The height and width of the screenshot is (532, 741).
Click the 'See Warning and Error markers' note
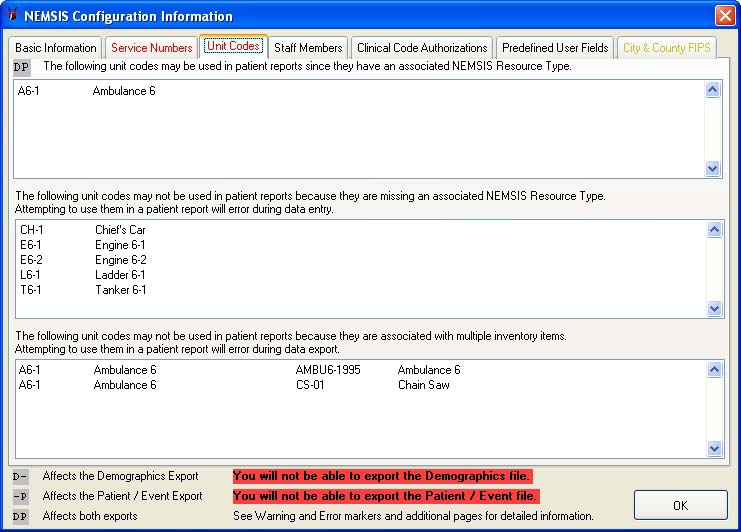(x=413, y=516)
